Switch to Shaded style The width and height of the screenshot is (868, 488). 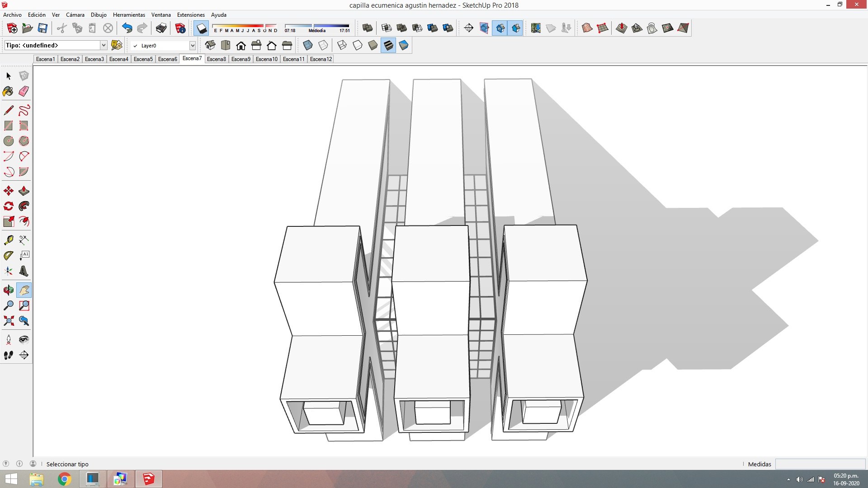coord(373,45)
